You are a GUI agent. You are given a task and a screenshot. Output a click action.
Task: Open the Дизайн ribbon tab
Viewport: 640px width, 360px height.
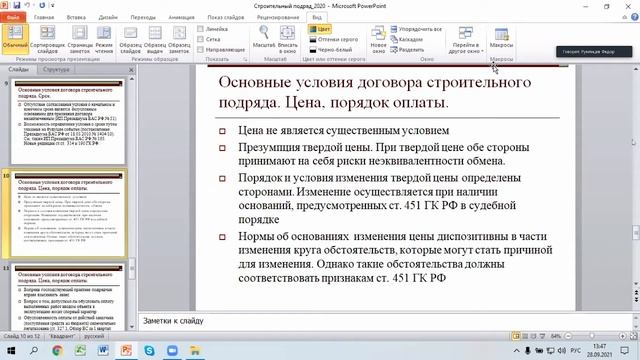(x=108, y=17)
